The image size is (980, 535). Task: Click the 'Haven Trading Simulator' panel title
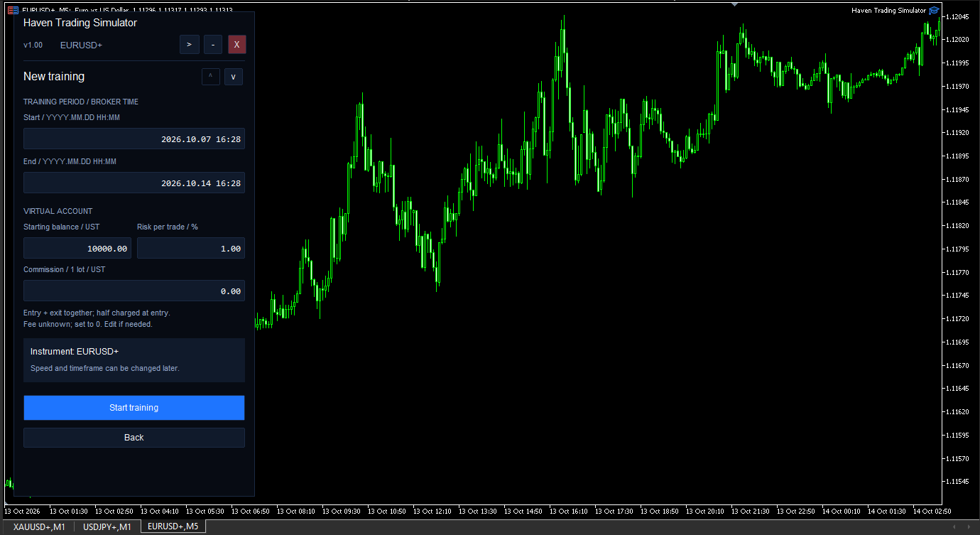click(80, 23)
